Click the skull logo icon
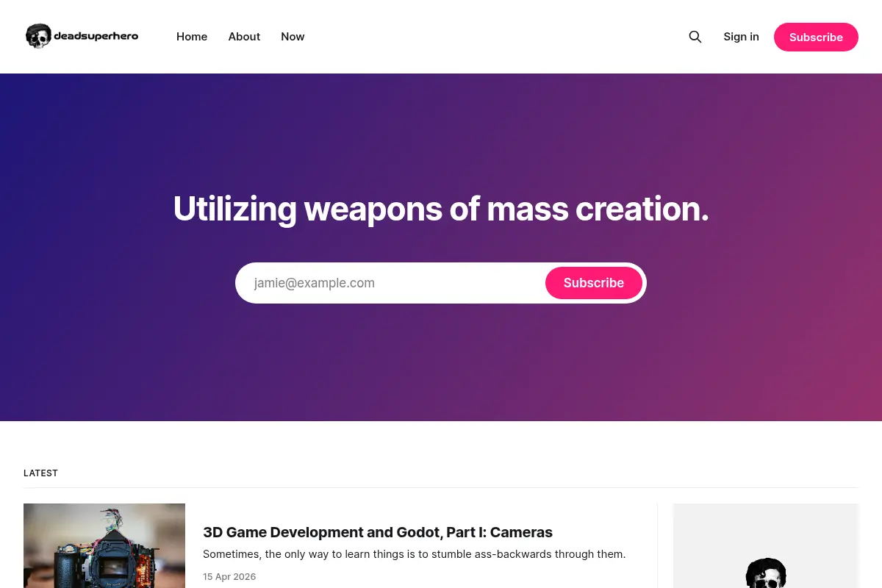Viewport: 882px width, 588px height. [38, 36]
